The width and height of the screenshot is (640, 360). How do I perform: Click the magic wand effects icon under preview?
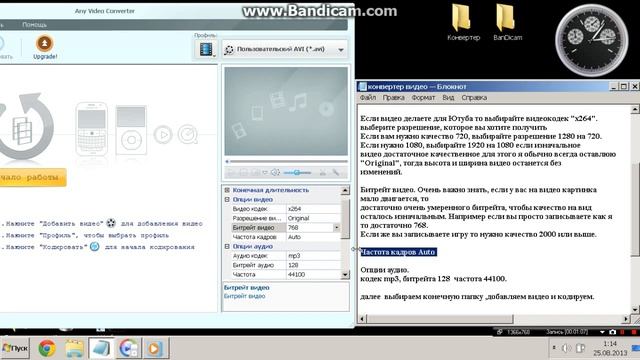click(x=336, y=173)
